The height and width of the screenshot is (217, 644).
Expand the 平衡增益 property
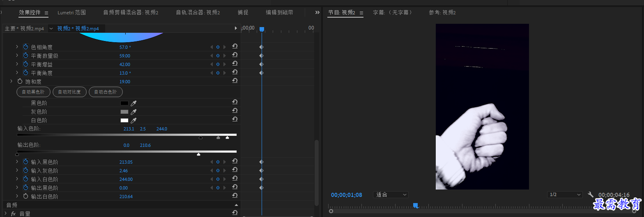point(17,64)
